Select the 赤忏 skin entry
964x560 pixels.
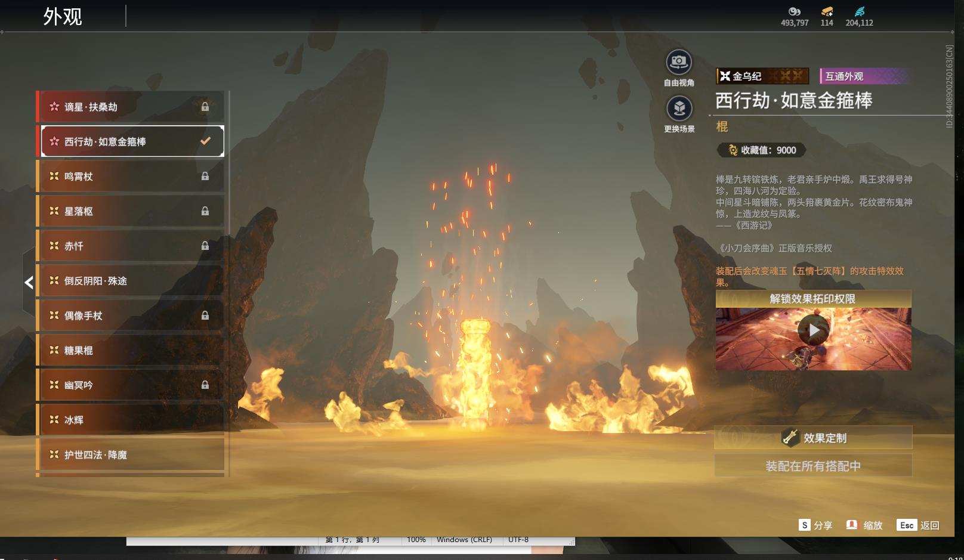130,246
